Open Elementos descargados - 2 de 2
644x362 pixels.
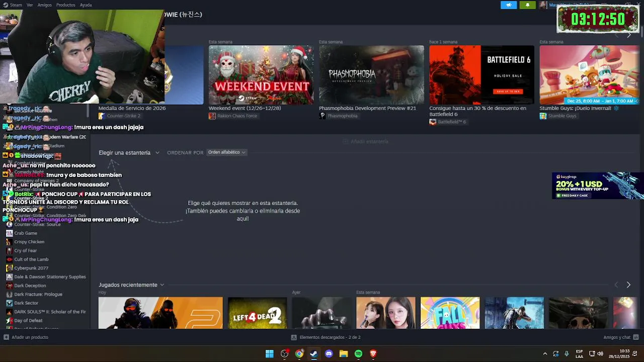click(330, 337)
